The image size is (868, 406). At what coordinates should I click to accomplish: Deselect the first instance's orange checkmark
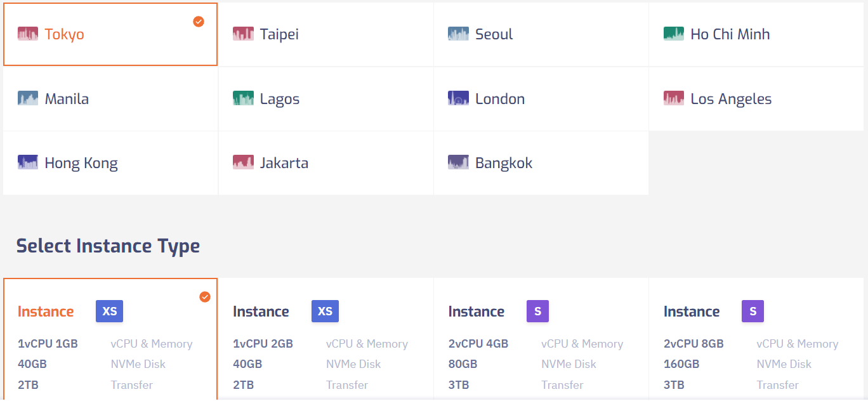click(x=204, y=297)
